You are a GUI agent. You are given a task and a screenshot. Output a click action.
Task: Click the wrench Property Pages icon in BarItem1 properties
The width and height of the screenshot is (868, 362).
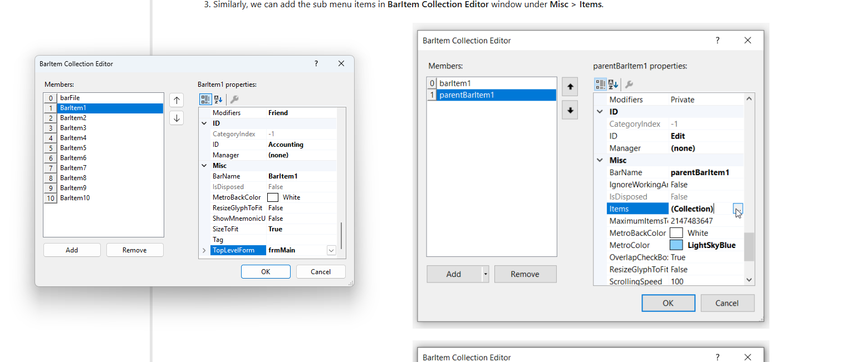tap(234, 100)
